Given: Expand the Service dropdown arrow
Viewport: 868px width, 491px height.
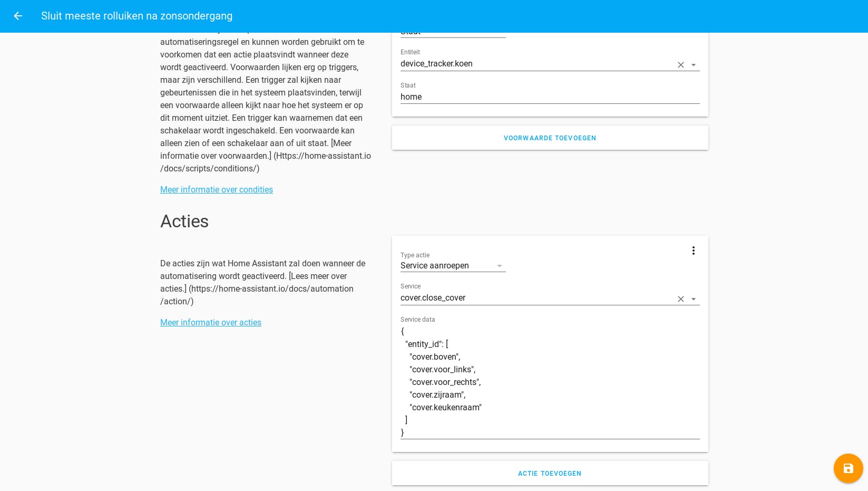Looking at the screenshot, I should 694,299.
